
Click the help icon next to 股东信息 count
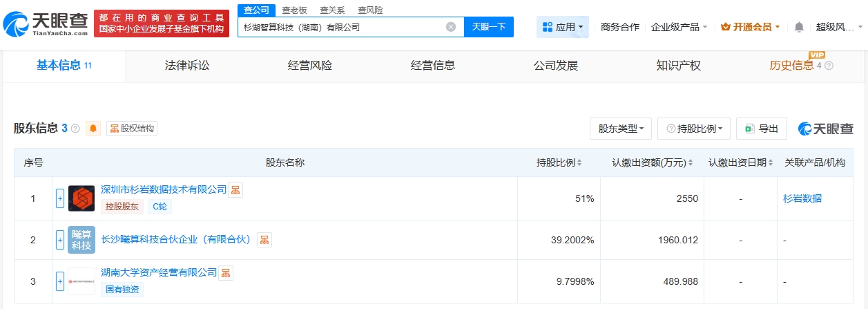(x=75, y=129)
